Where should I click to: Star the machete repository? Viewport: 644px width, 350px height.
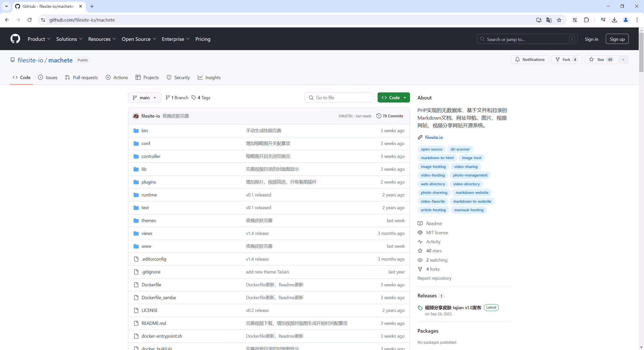coord(601,59)
